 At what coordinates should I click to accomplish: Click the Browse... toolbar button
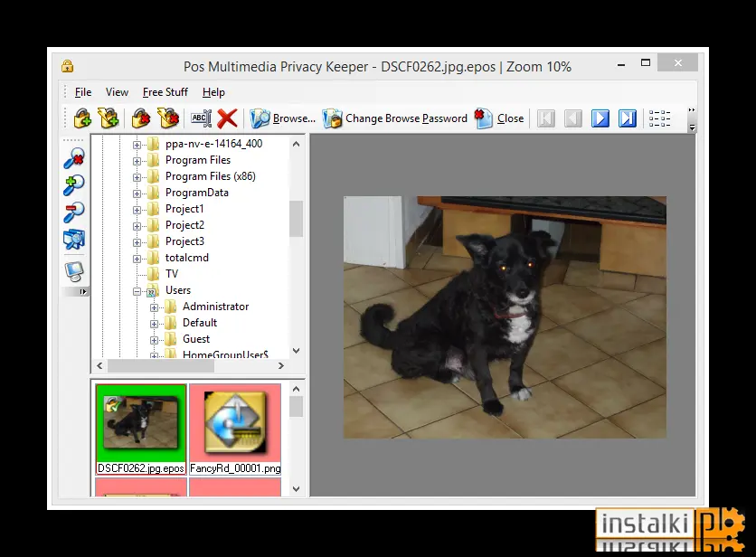pyautogui.click(x=283, y=118)
